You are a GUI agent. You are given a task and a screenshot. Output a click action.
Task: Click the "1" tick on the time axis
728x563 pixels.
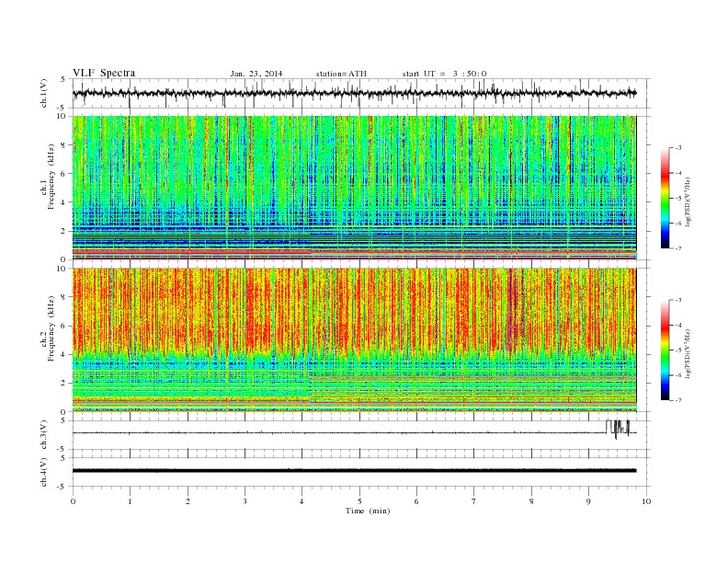pos(130,501)
